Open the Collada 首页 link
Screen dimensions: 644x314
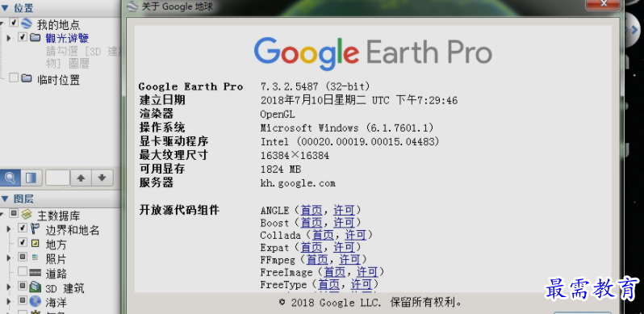click(323, 235)
